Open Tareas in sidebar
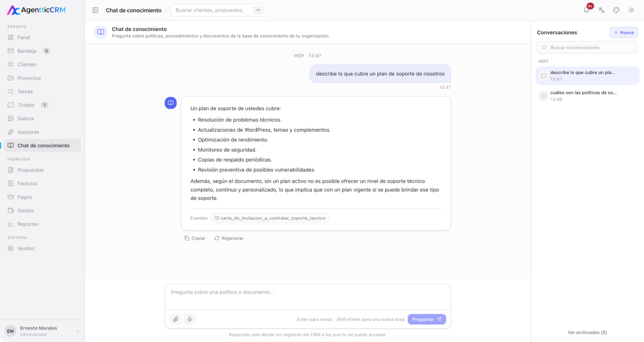Screen dimensions: 644x342 (42, 91)
